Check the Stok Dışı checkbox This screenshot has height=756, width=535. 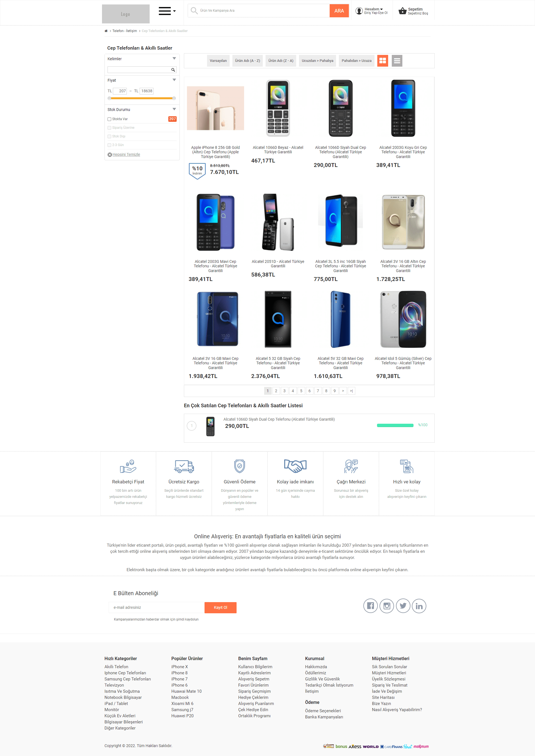[110, 136]
